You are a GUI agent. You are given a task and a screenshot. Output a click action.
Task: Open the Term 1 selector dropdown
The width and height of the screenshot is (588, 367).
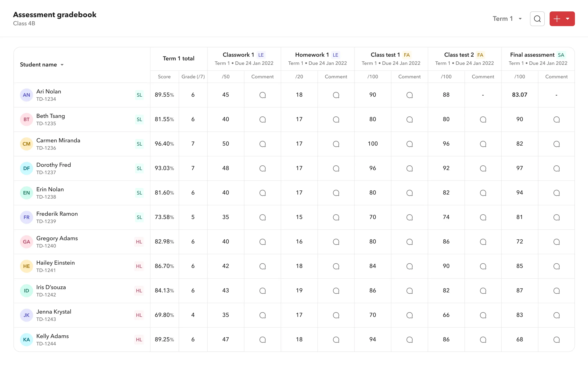tap(507, 19)
